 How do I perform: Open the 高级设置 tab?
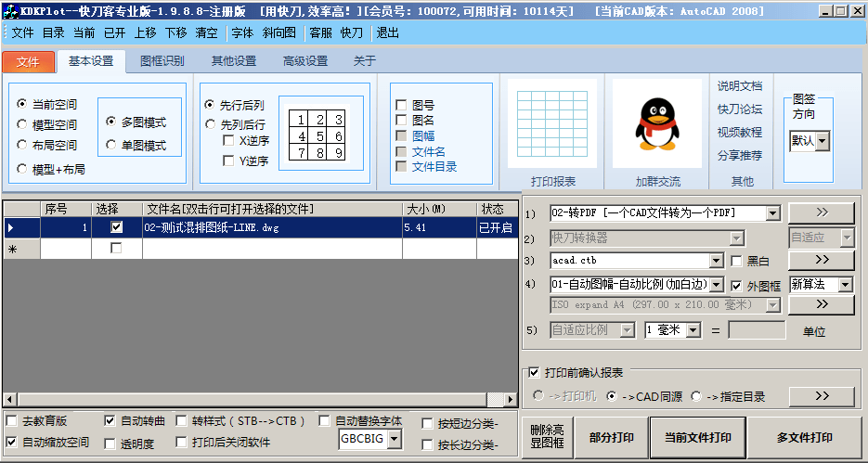[305, 61]
